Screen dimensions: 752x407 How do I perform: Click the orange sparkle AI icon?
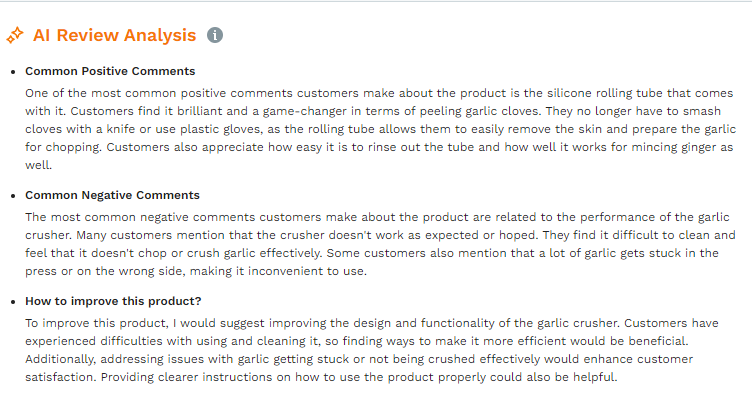coord(15,35)
